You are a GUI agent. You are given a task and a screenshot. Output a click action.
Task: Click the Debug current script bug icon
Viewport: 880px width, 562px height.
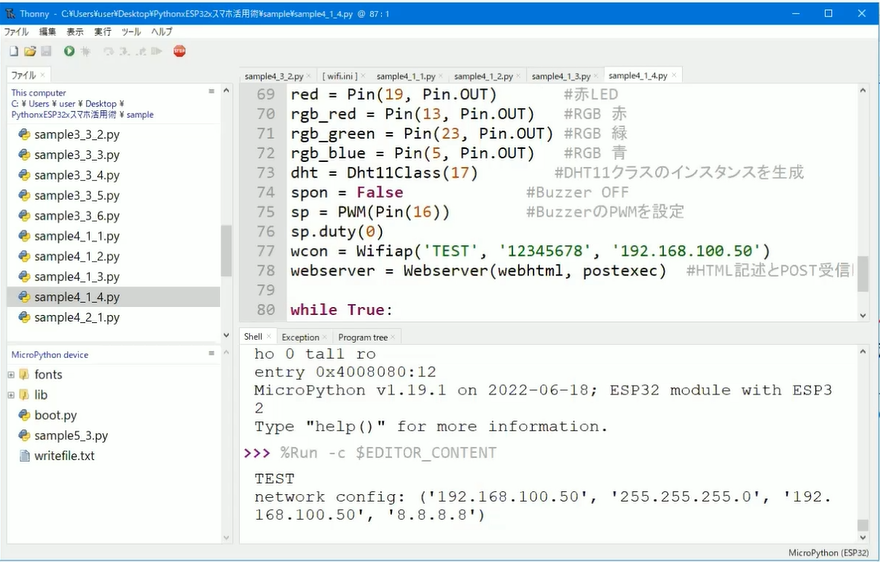tap(87, 51)
